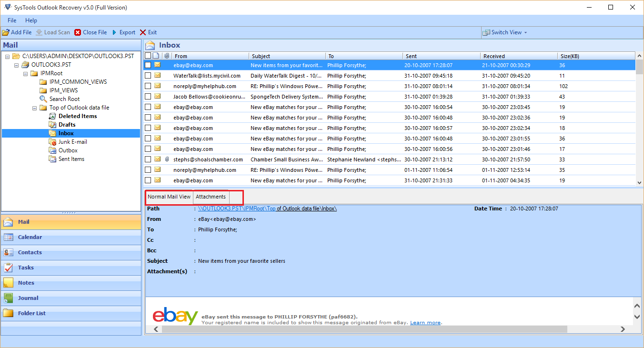Open the Inbox path link
The width and height of the screenshot is (644, 348).
coord(267,209)
